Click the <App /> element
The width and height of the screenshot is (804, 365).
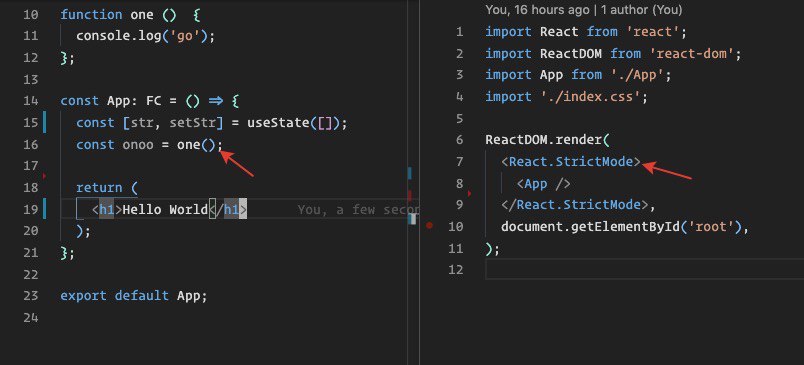[544, 183]
